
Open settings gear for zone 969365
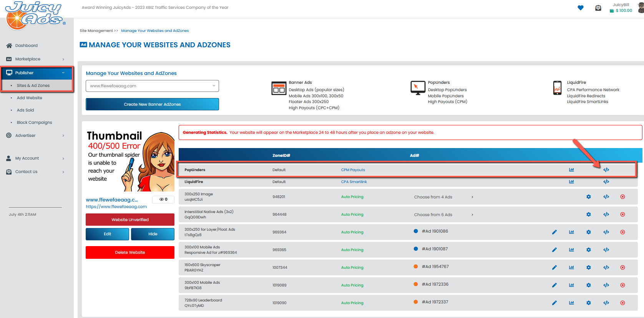click(x=589, y=250)
